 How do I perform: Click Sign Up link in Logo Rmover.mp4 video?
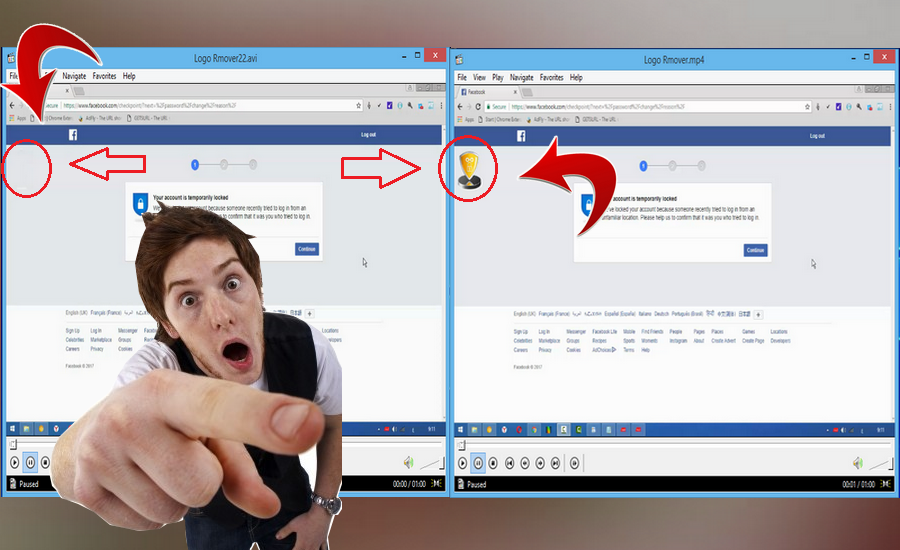click(x=521, y=332)
